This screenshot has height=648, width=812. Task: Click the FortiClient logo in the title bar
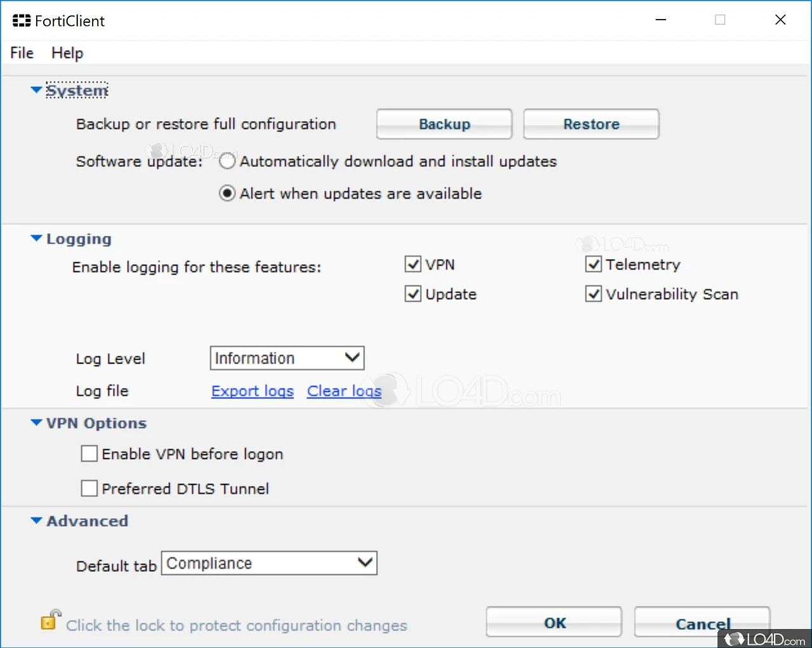(22, 21)
